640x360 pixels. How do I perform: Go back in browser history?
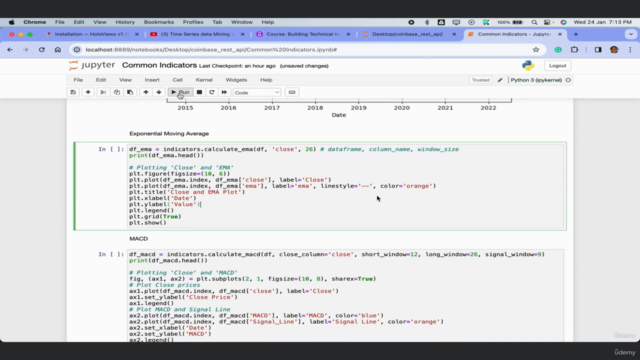point(10,50)
